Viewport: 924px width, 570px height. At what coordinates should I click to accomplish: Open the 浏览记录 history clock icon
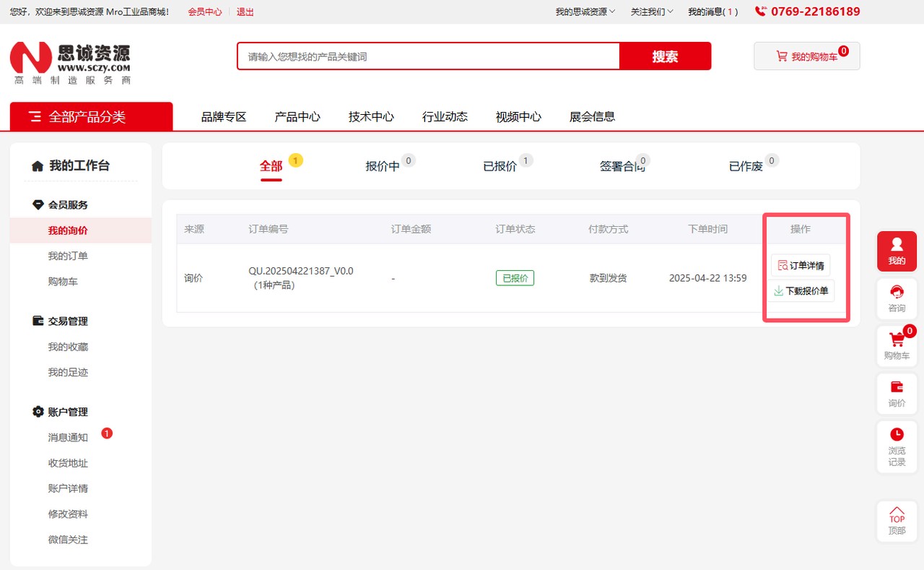pyautogui.click(x=897, y=446)
